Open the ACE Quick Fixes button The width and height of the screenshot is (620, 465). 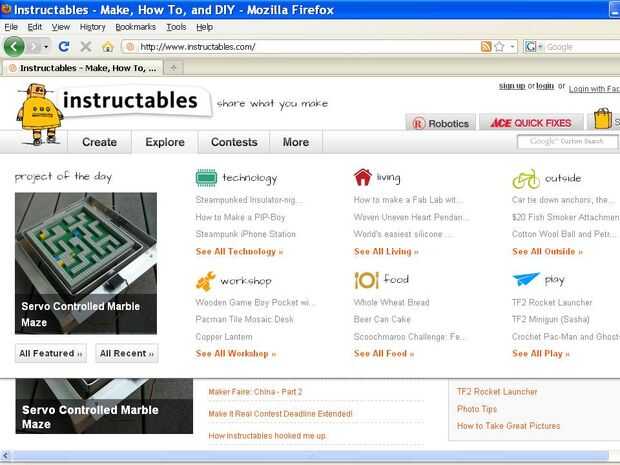click(531, 123)
